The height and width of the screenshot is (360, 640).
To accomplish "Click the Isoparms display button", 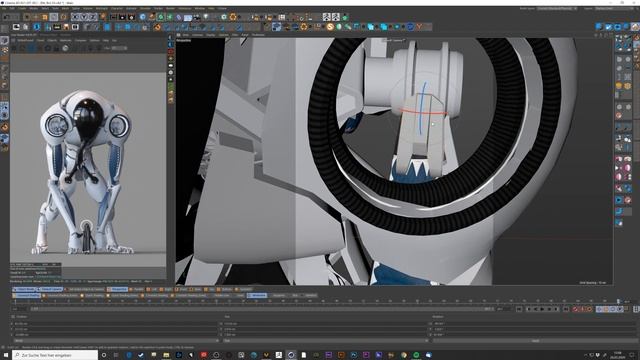I will tap(279, 296).
